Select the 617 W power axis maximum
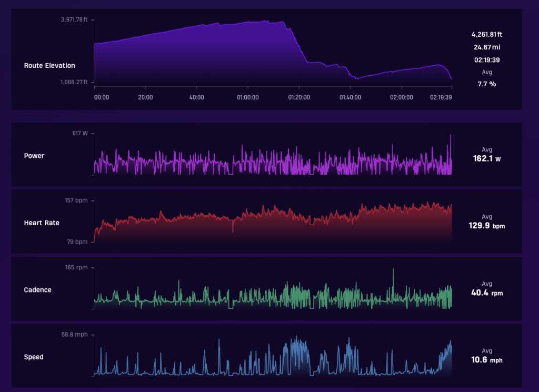539x392 pixels. 80,133
